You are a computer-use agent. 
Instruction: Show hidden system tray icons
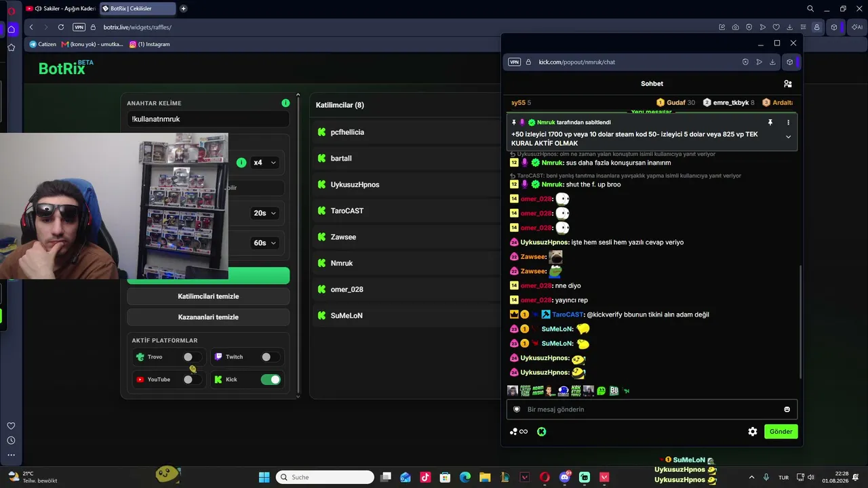click(x=751, y=477)
